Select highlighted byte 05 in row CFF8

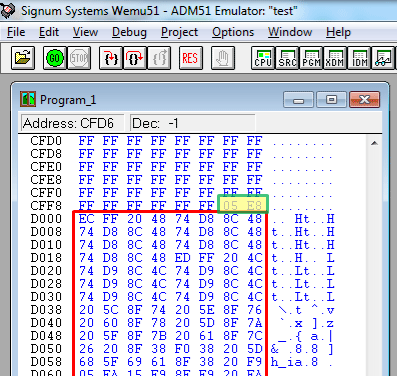tap(230, 206)
